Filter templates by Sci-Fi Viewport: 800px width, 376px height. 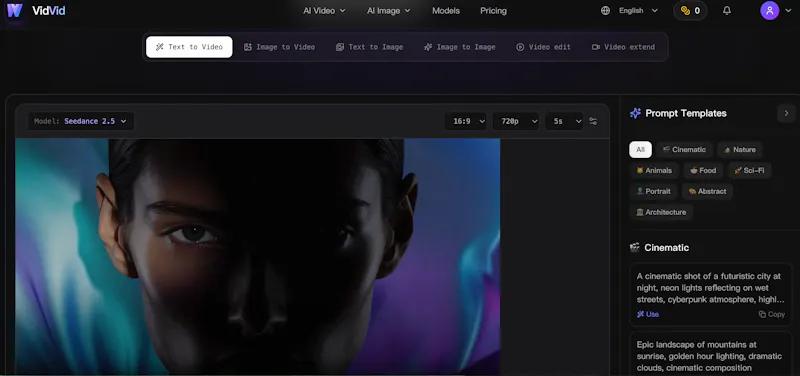tap(749, 170)
